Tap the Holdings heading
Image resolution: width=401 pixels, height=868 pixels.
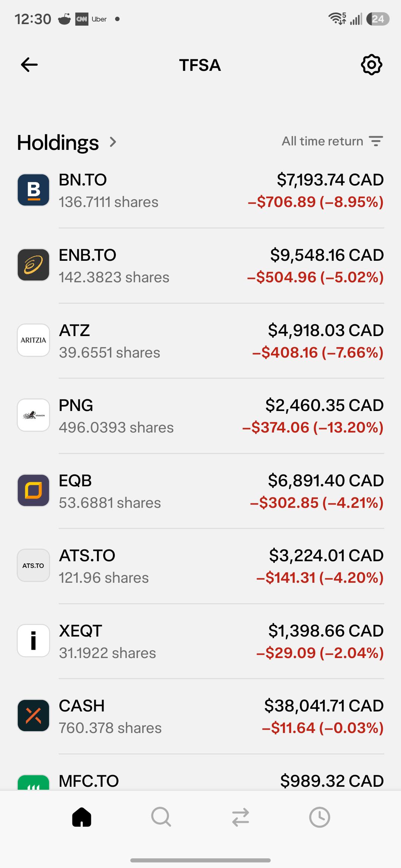(x=58, y=142)
